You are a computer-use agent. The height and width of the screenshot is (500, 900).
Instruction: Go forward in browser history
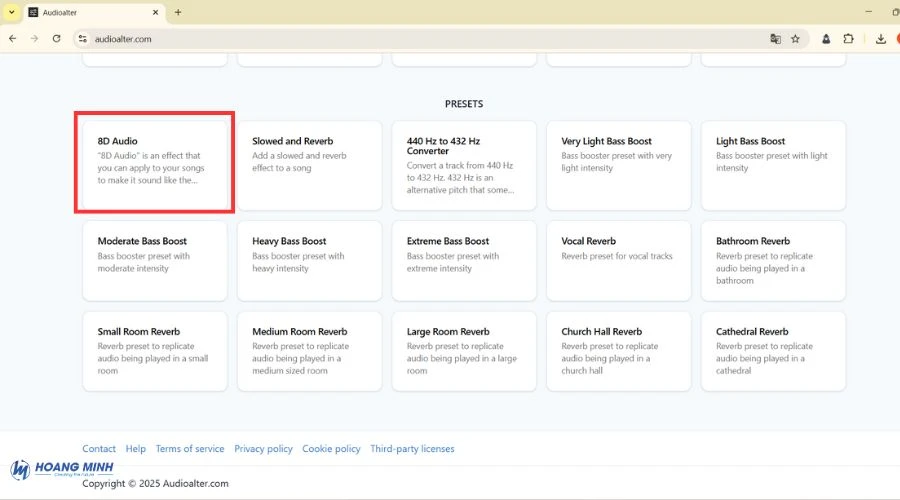(34, 39)
